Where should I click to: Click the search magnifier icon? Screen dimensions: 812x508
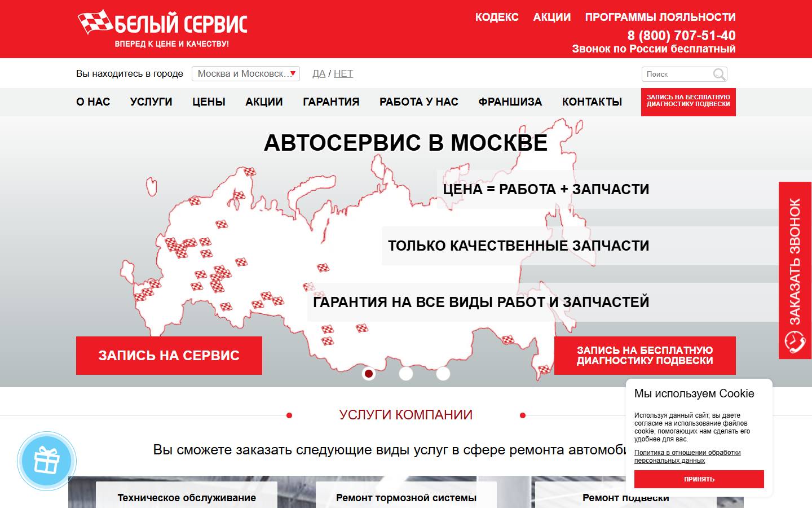(x=719, y=74)
